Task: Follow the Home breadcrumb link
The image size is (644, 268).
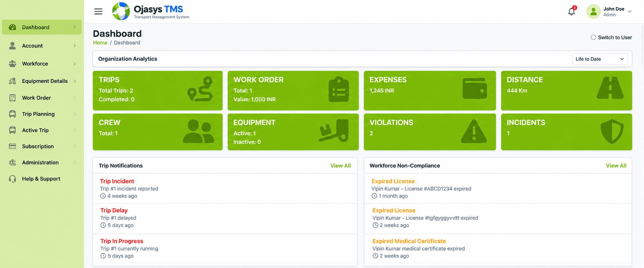Action: (100, 43)
